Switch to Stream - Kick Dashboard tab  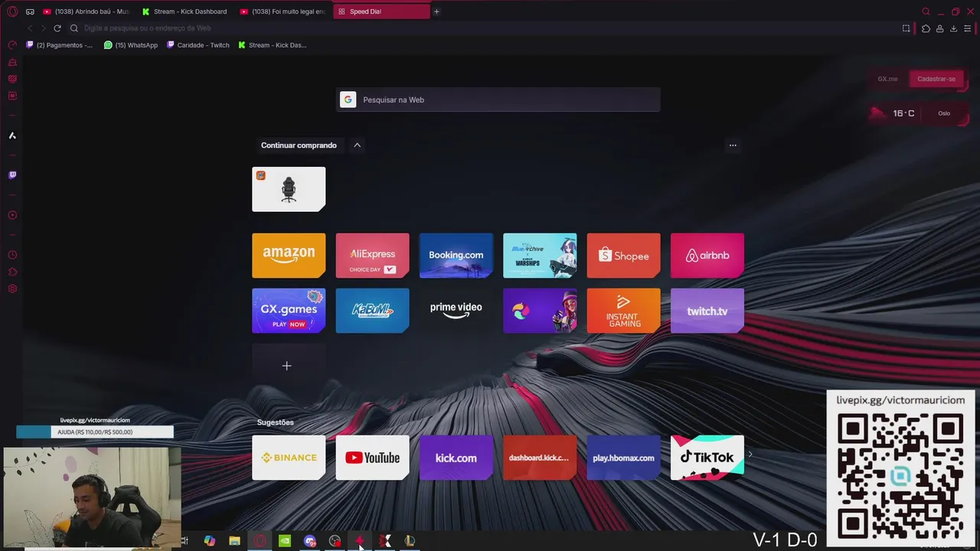[x=184, y=11]
